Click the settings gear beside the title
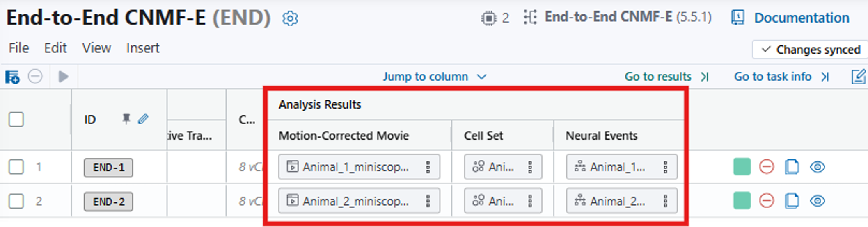Image resolution: width=868 pixels, height=227 pixels. [x=290, y=18]
